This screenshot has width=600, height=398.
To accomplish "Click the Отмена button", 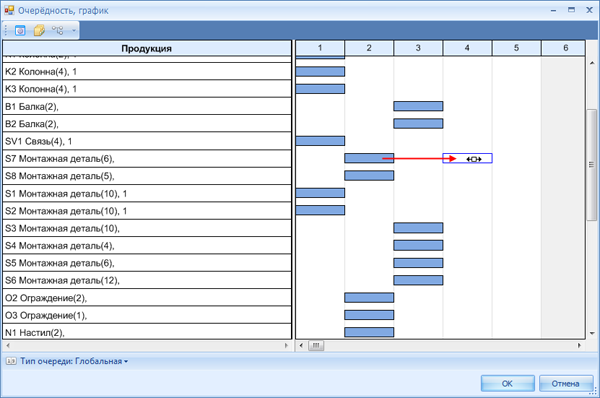I will [565, 383].
